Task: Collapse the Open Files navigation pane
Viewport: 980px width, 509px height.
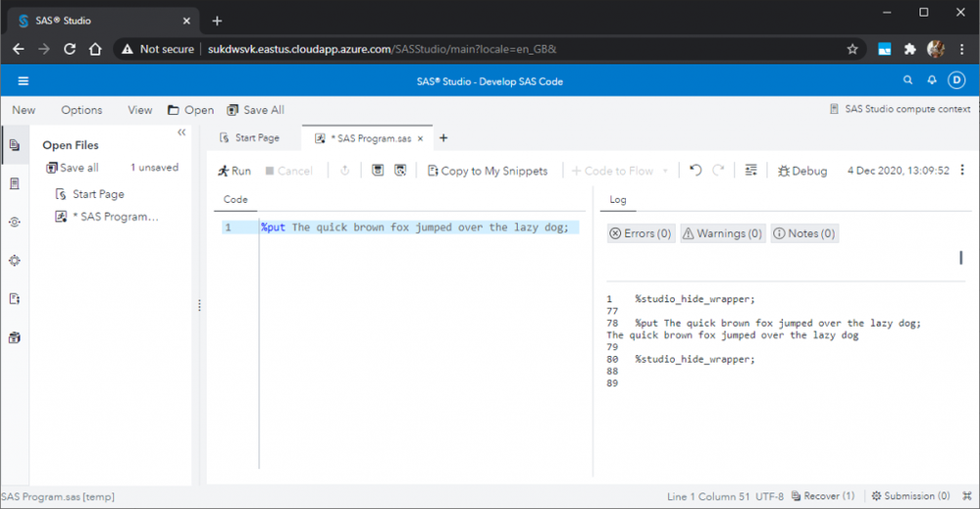Action: click(181, 132)
